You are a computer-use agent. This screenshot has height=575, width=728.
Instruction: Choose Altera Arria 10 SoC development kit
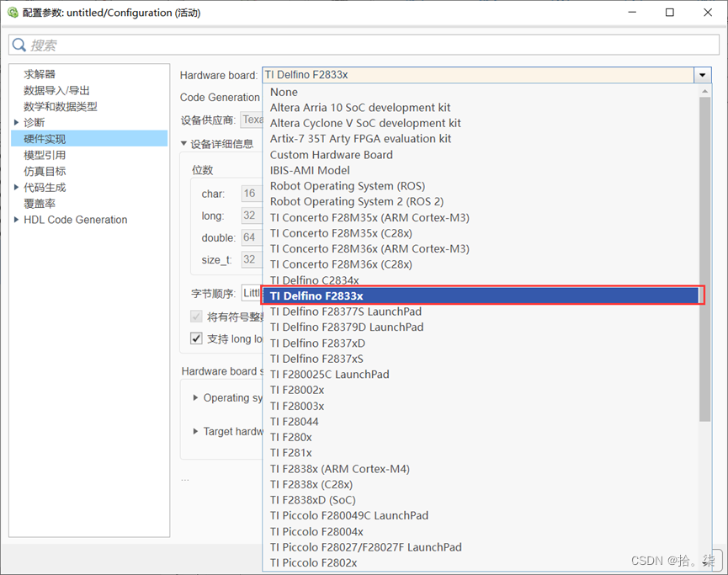481,107
